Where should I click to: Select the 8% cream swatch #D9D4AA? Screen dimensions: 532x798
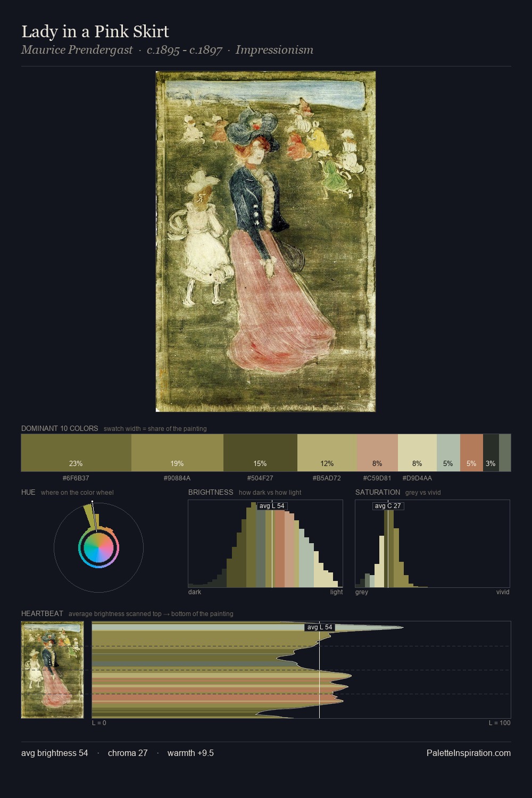pyautogui.click(x=417, y=453)
